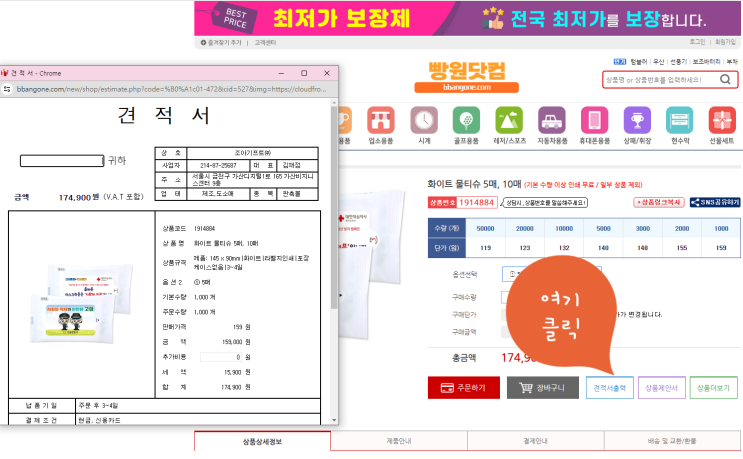Click the quantity 20000 table cell
743x459 pixels.
(525, 228)
